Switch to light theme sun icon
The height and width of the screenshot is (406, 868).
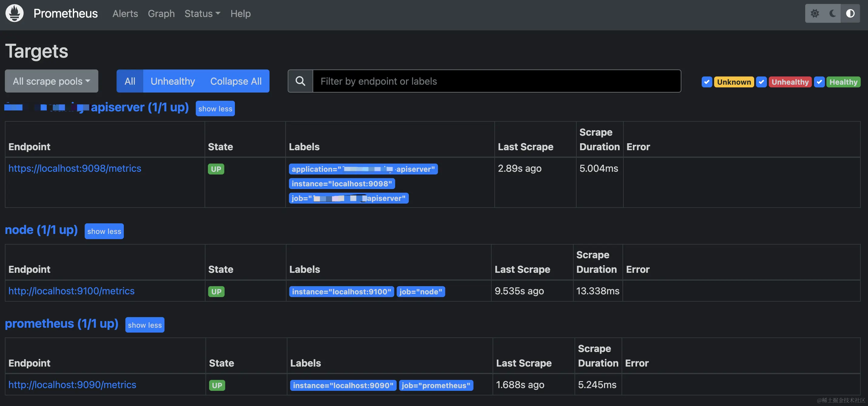pos(814,13)
